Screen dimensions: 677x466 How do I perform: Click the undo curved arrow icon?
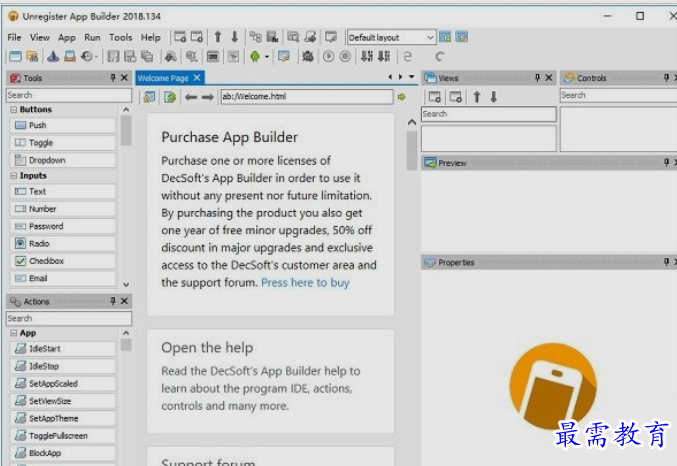[408, 57]
